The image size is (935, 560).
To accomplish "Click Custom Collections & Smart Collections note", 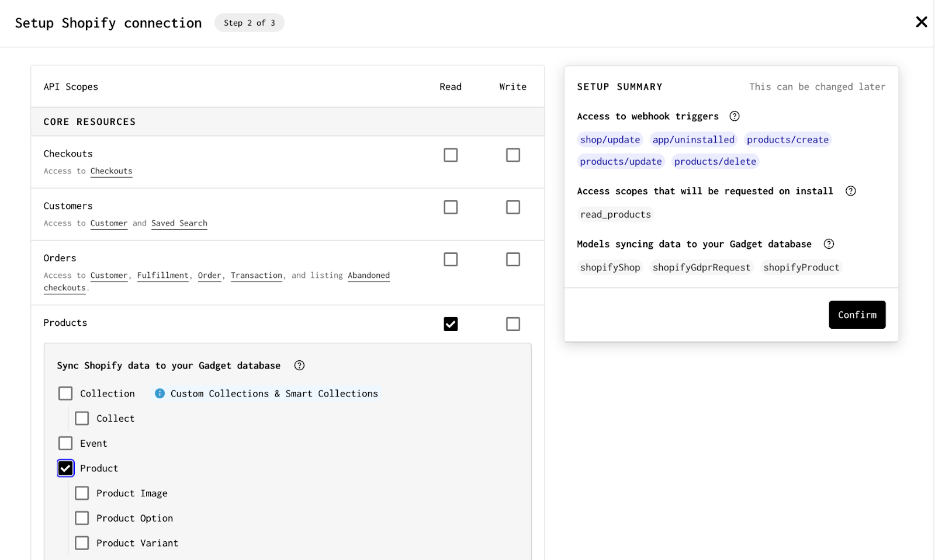I will click(274, 394).
